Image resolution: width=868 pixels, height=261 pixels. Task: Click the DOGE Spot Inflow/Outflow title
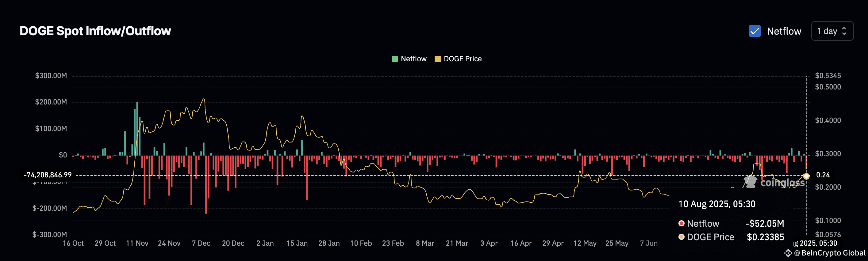pyautogui.click(x=95, y=31)
